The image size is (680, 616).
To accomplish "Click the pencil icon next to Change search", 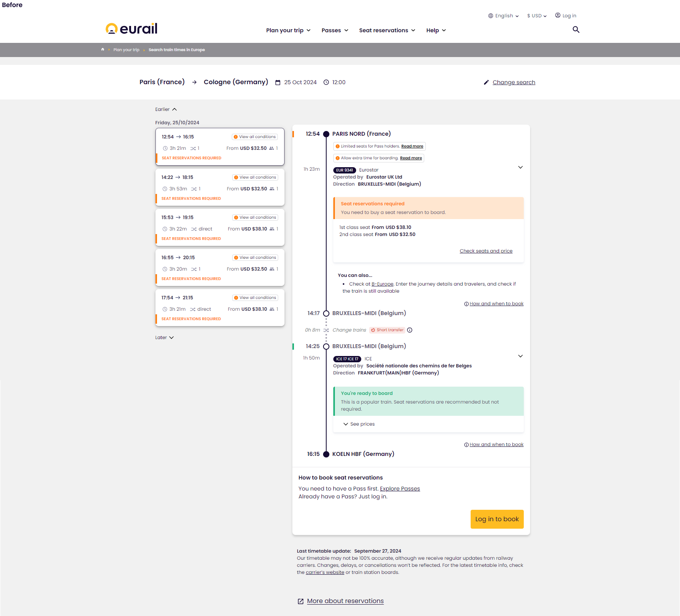I will [x=486, y=82].
